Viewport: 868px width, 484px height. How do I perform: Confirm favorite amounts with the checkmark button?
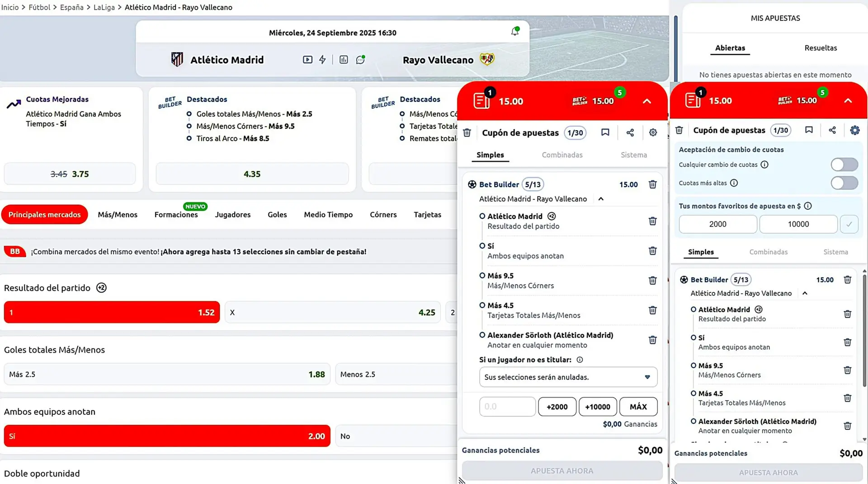(849, 224)
